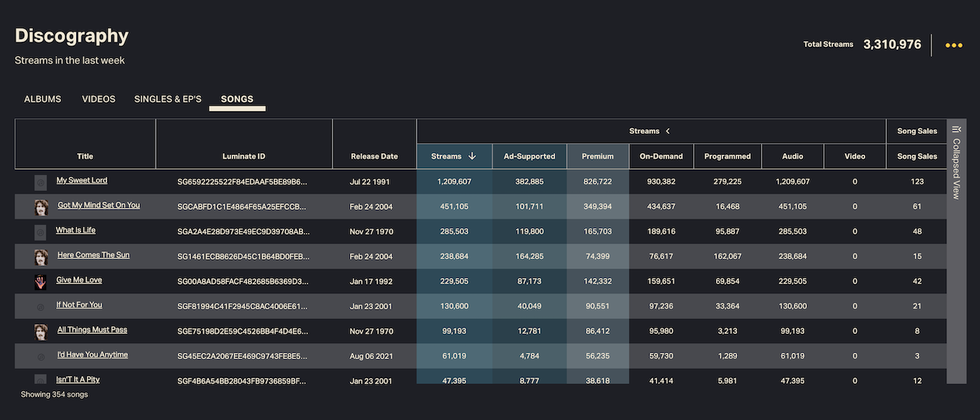Switch to the Videos tab
Image resolution: width=980 pixels, height=420 pixels.
(x=99, y=99)
